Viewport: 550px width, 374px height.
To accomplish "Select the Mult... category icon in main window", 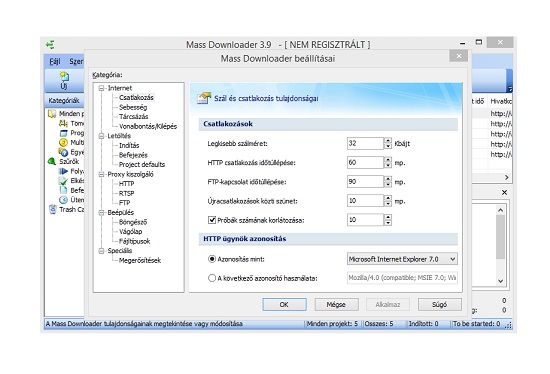I will [63, 142].
